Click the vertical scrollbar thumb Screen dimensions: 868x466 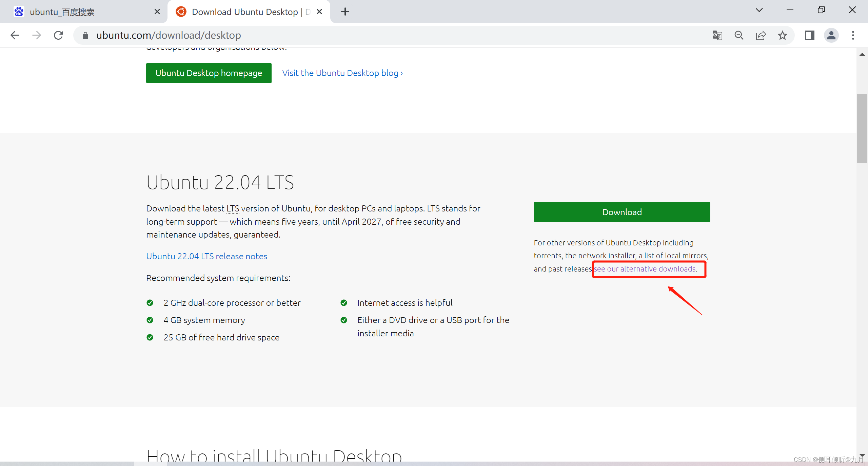point(862,128)
